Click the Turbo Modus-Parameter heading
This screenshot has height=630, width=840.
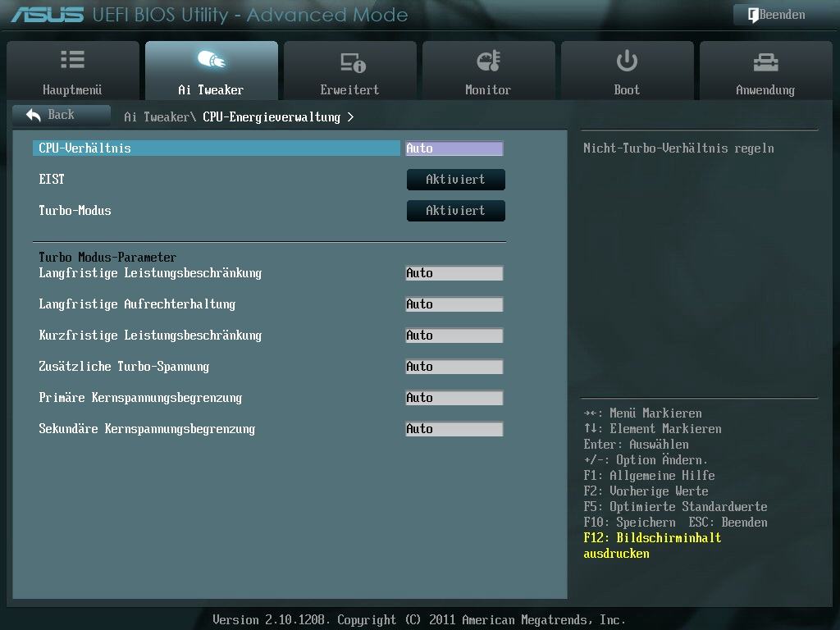(107, 257)
